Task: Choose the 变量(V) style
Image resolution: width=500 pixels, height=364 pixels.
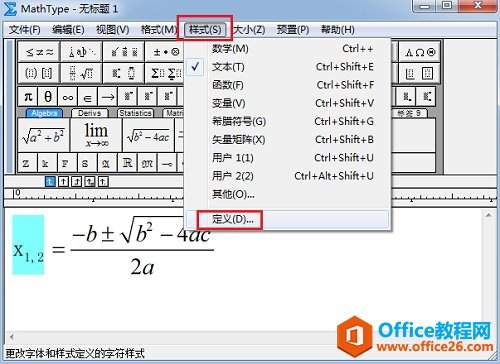Action: [x=287, y=103]
